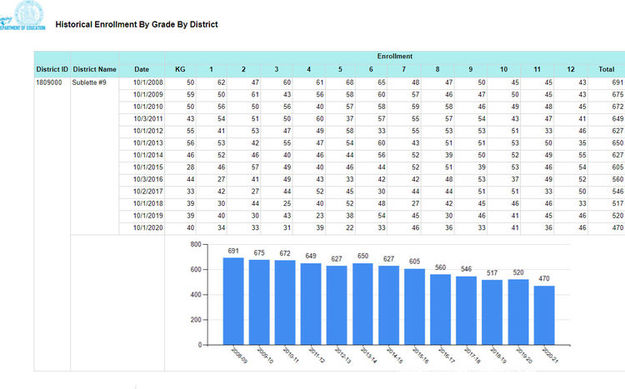Click the 2013-14 bar labeled 650
Screen dimensions: 625x389
pos(363,304)
